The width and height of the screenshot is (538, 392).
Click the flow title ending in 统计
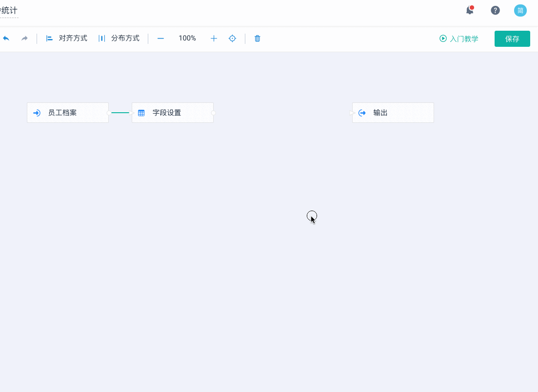tap(9, 11)
